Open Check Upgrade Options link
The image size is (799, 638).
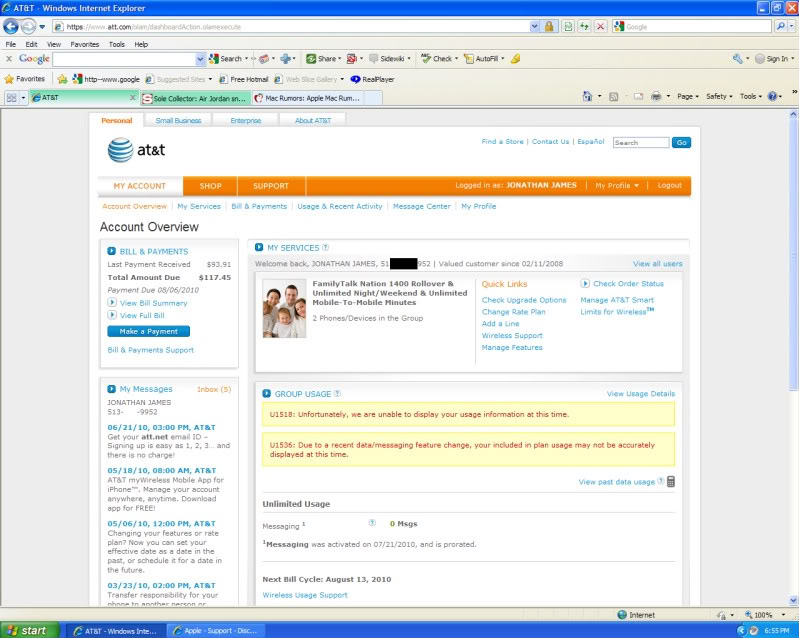coord(524,300)
